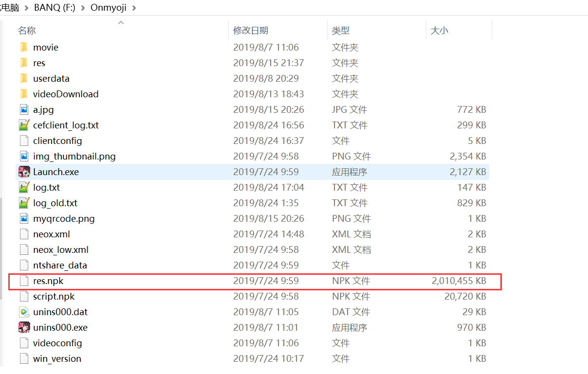Select the res folder name
588x374 pixels.
click(39, 63)
